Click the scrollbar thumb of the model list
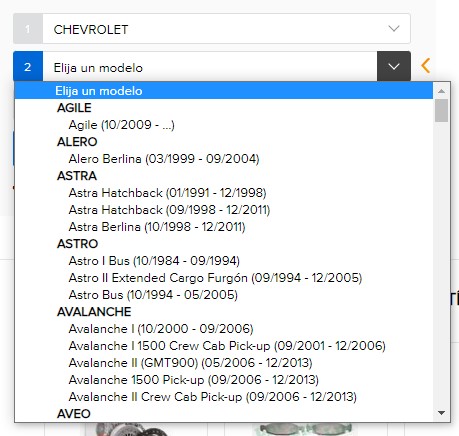 click(x=441, y=110)
